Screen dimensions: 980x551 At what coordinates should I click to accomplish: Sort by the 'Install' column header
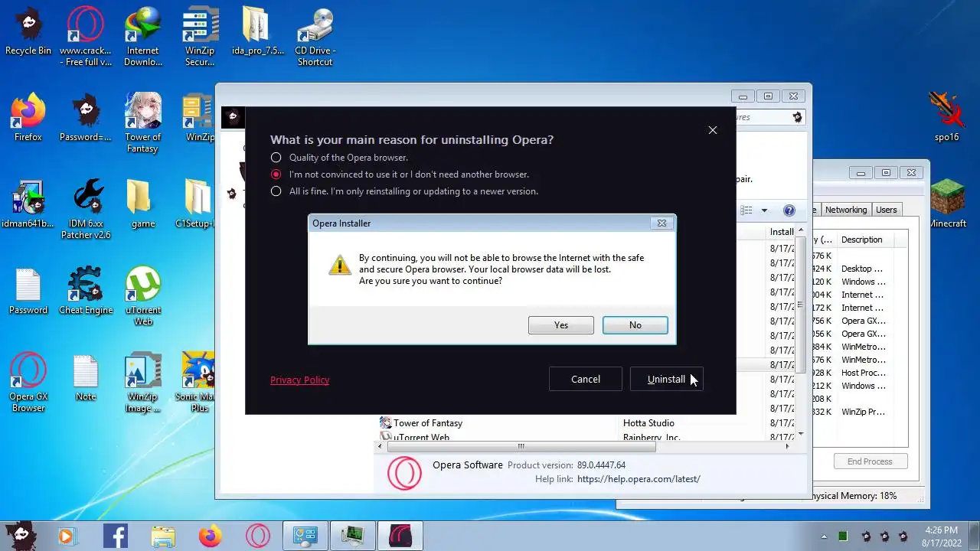pos(781,232)
